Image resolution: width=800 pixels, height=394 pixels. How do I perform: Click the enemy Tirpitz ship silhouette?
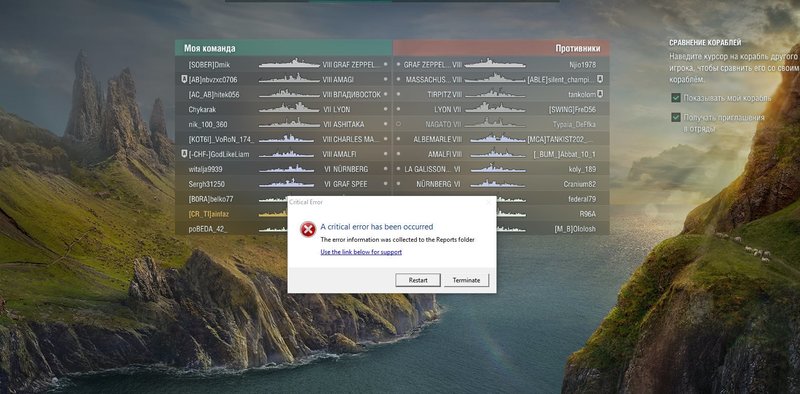[494, 94]
